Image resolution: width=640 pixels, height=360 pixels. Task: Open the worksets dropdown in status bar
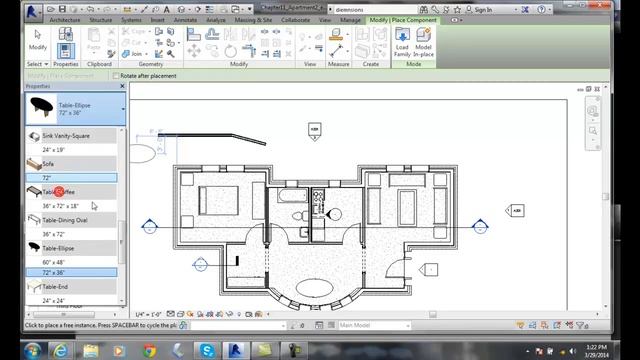coord(283,325)
